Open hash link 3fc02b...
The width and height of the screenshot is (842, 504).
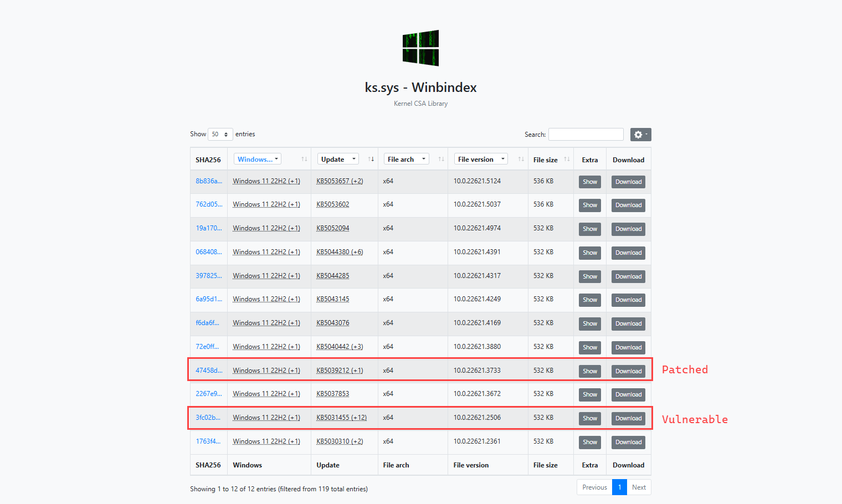pos(208,418)
